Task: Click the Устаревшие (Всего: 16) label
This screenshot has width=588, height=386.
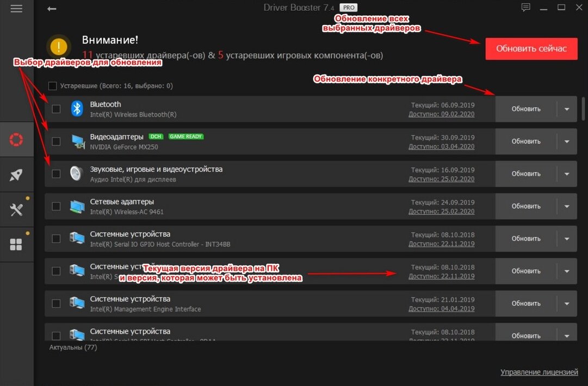Action: 116,86
